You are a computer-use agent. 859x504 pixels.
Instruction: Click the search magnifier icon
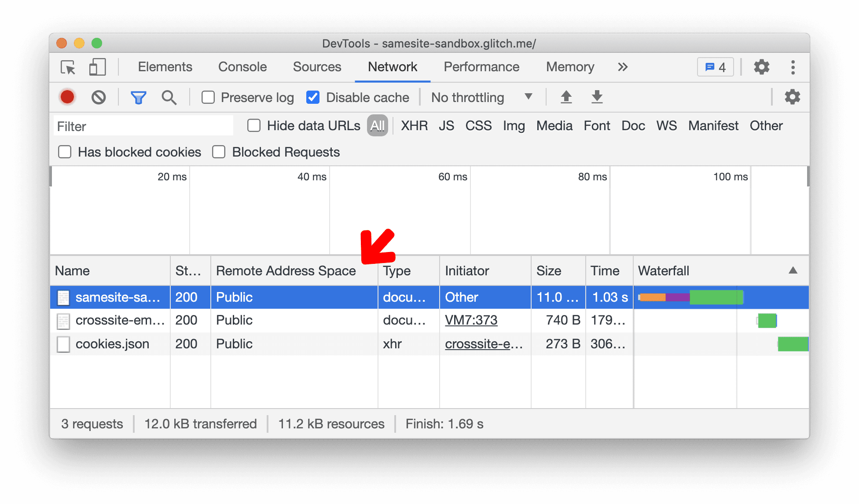pyautogui.click(x=168, y=98)
